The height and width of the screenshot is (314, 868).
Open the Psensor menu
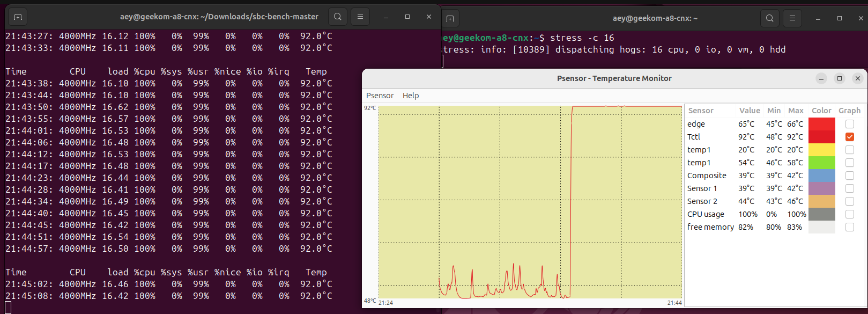tap(380, 96)
